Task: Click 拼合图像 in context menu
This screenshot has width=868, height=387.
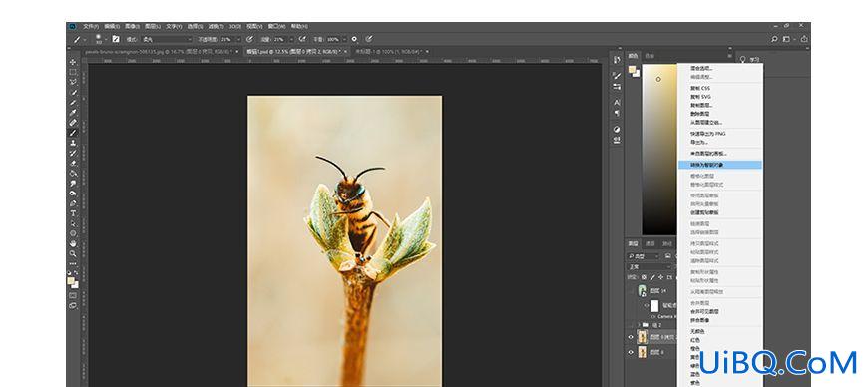Action: point(699,320)
